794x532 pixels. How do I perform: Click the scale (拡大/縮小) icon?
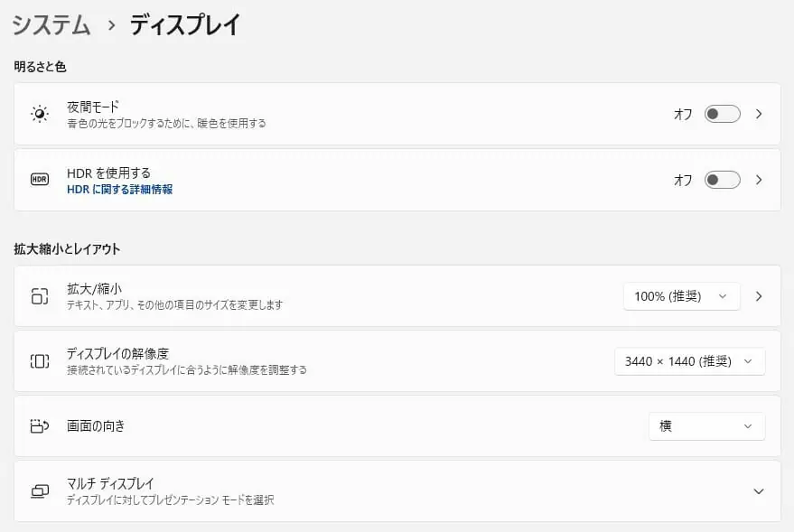[39, 296]
